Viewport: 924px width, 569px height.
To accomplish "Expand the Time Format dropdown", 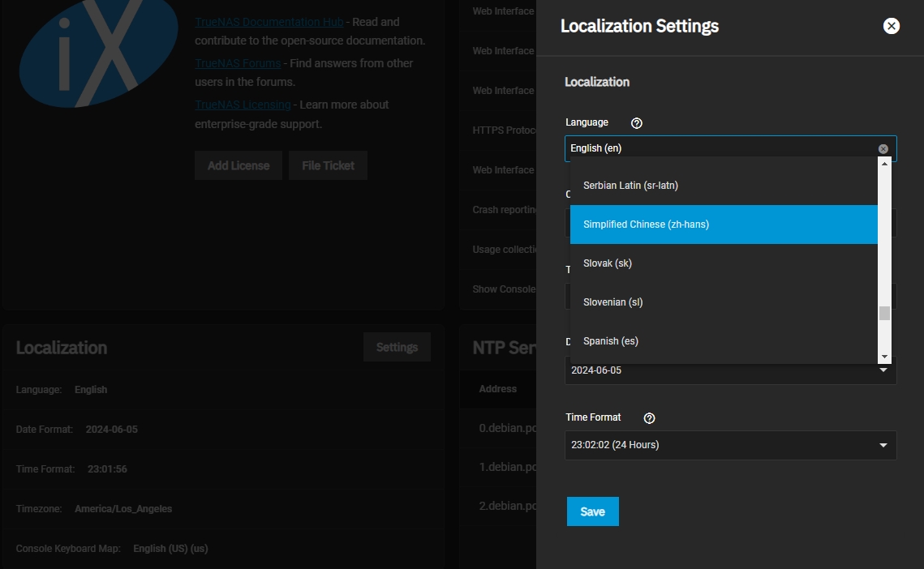I will 730,445.
